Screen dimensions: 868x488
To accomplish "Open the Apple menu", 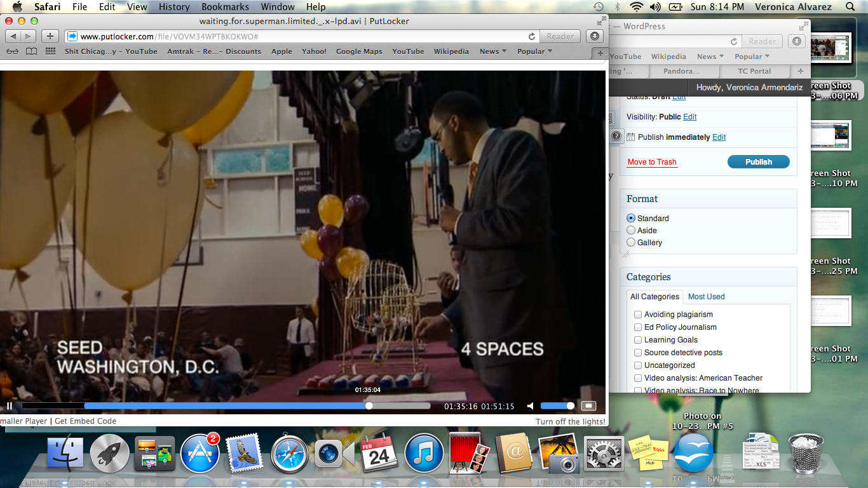I will click(x=17, y=7).
